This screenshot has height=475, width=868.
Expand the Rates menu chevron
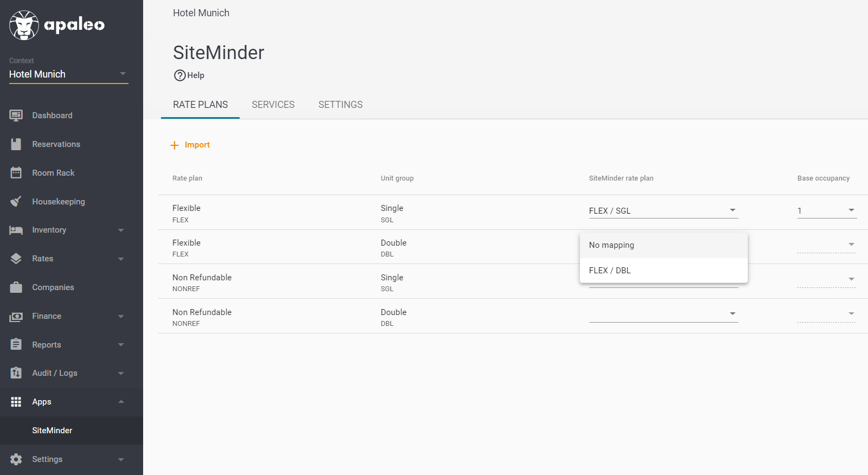(x=121, y=259)
